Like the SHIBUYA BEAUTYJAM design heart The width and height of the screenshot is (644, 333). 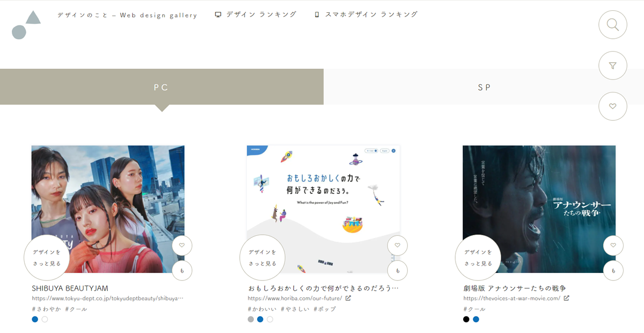[x=182, y=245]
